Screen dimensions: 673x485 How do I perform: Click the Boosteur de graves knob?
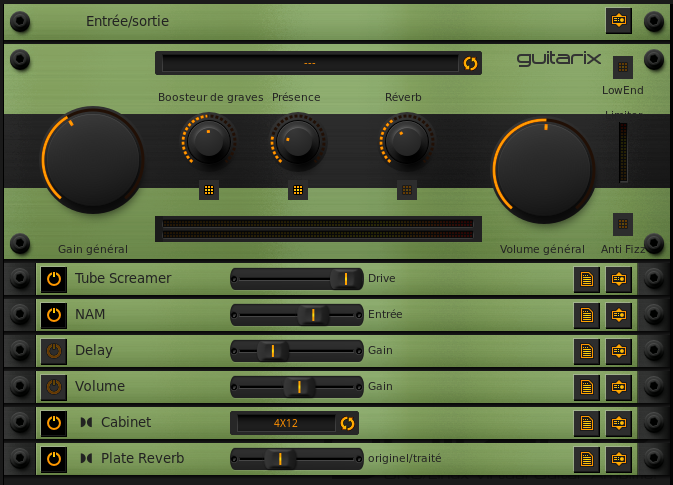point(209,140)
